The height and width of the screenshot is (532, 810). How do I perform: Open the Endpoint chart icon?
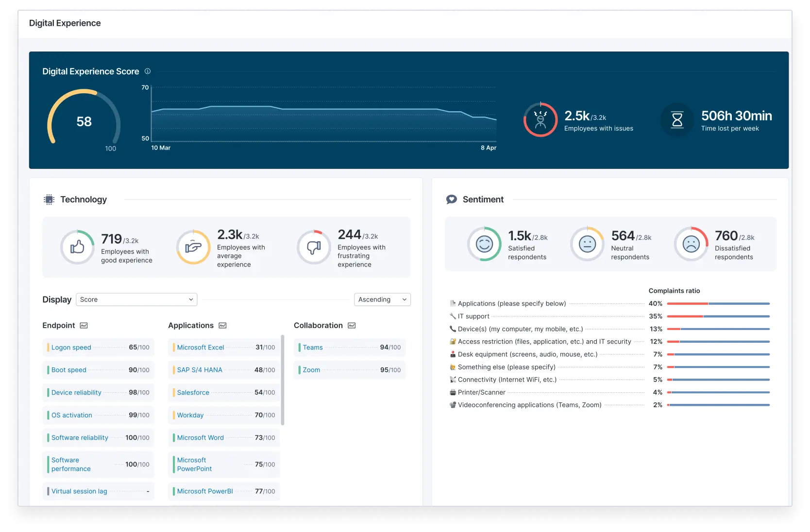[x=84, y=326]
